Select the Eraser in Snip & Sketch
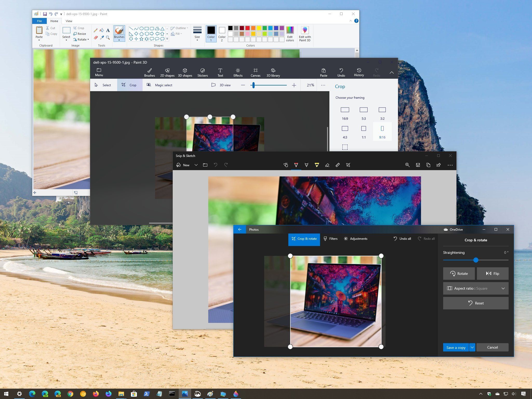The image size is (532, 399). [327, 165]
